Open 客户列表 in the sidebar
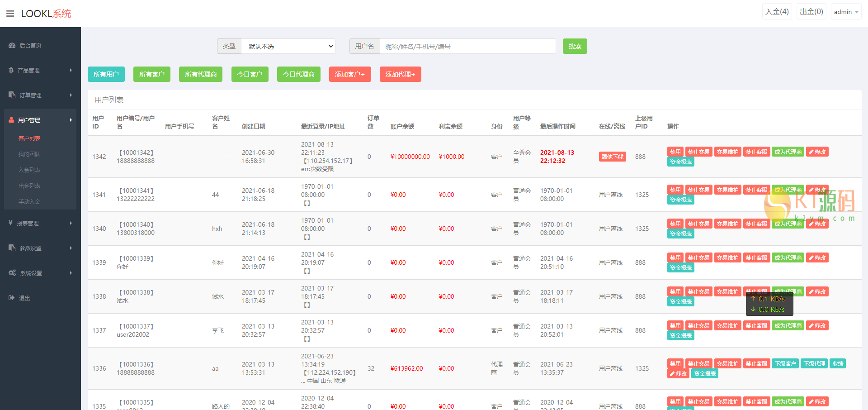 (29, 138)
